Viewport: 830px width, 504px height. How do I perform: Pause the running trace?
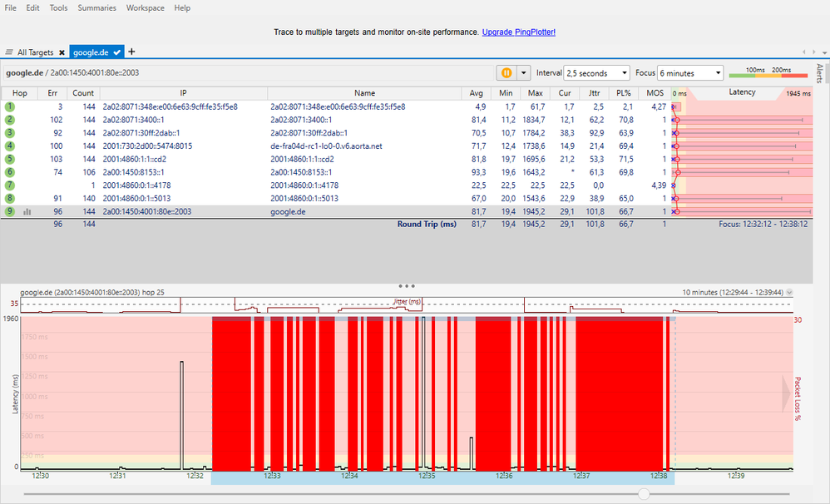(x=506, y=73)
